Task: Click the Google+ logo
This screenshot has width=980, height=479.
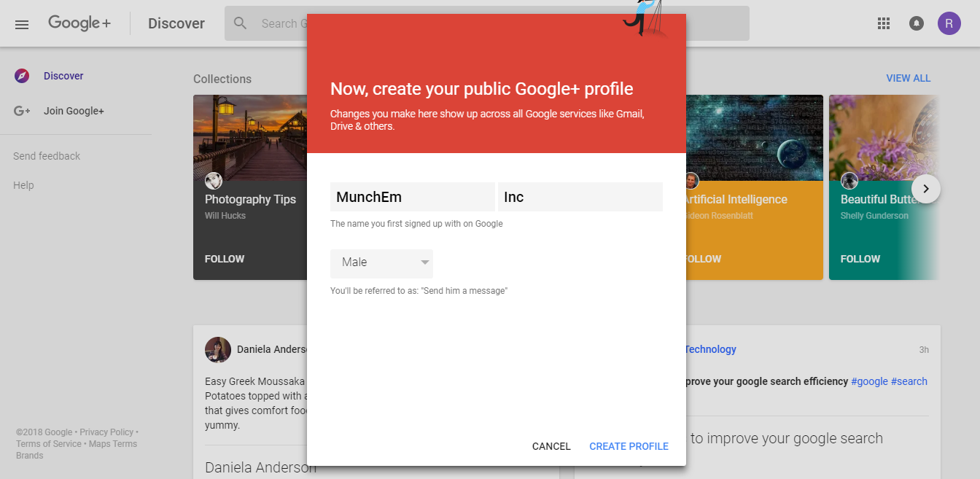Action: click(x=79, y=23)
